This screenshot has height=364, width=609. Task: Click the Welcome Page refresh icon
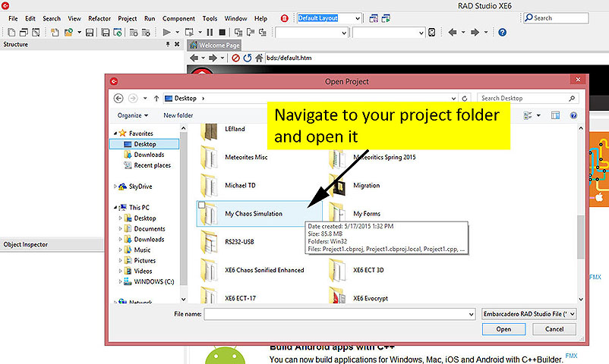pyautogui.click(x=248, y=58)
